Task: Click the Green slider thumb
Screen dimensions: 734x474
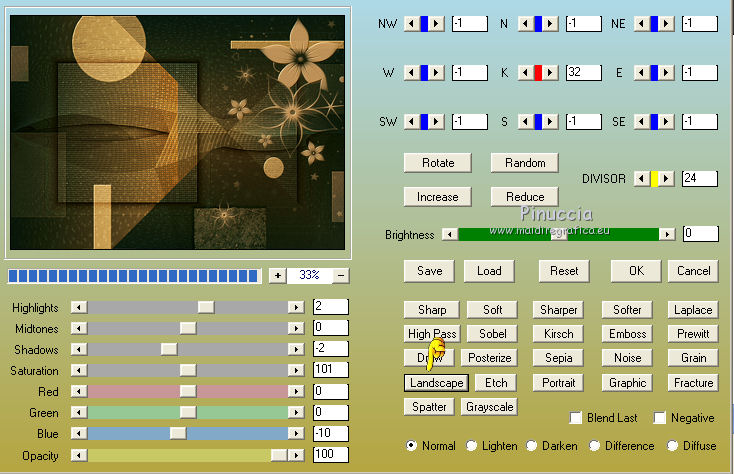Action: click(x=188, y=412)
